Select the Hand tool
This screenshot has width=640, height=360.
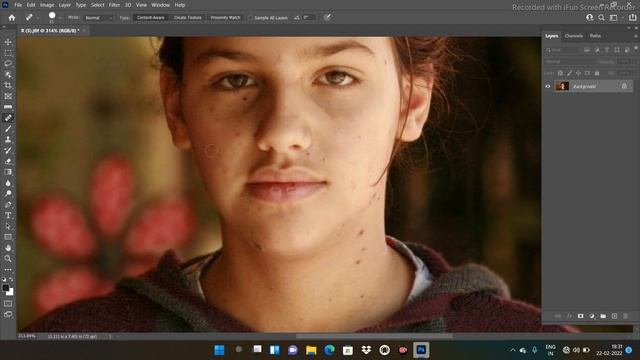click(x=8, y=248)
